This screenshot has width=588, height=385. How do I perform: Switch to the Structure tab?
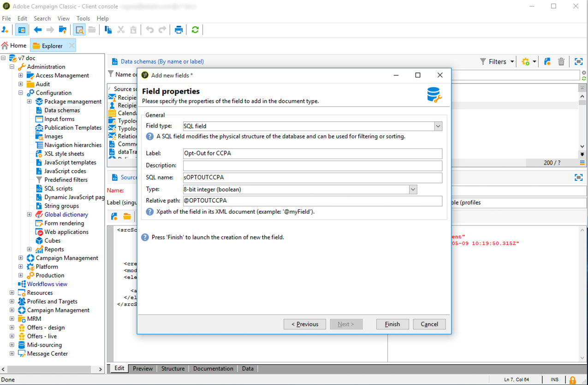tap(173, 368)
